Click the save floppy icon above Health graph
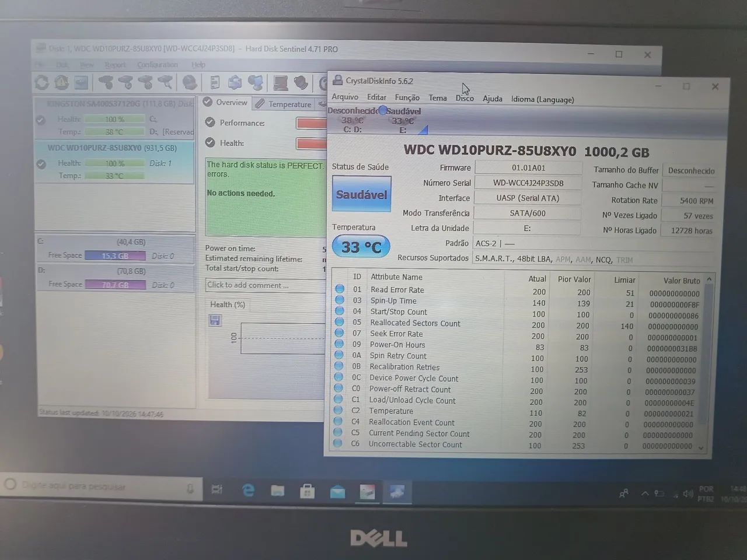747x560 pixels. [215, 320]
